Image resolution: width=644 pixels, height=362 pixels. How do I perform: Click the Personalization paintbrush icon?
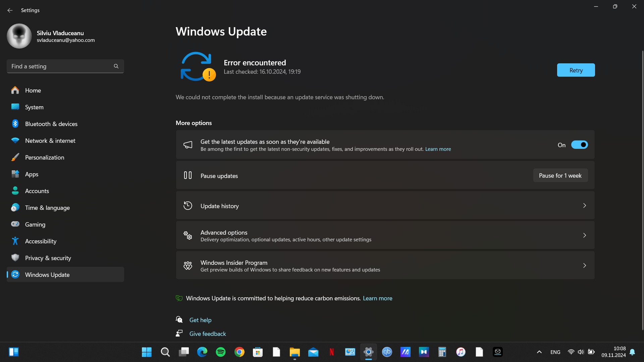15,157
